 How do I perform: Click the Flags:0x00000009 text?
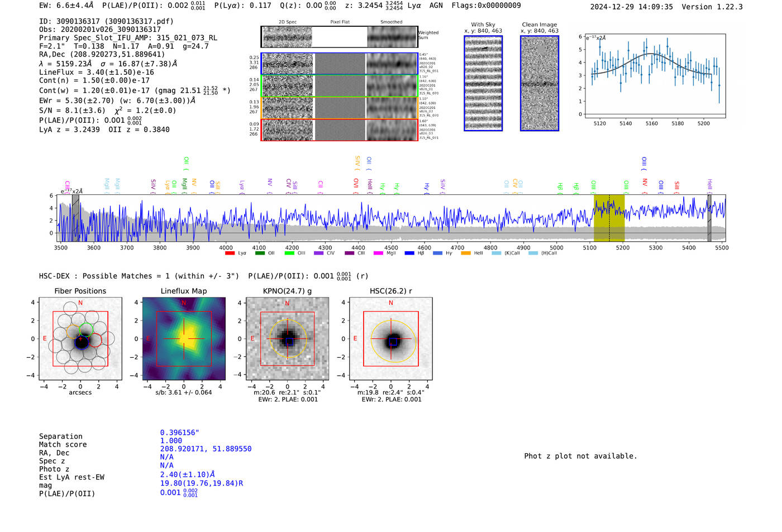486,6
